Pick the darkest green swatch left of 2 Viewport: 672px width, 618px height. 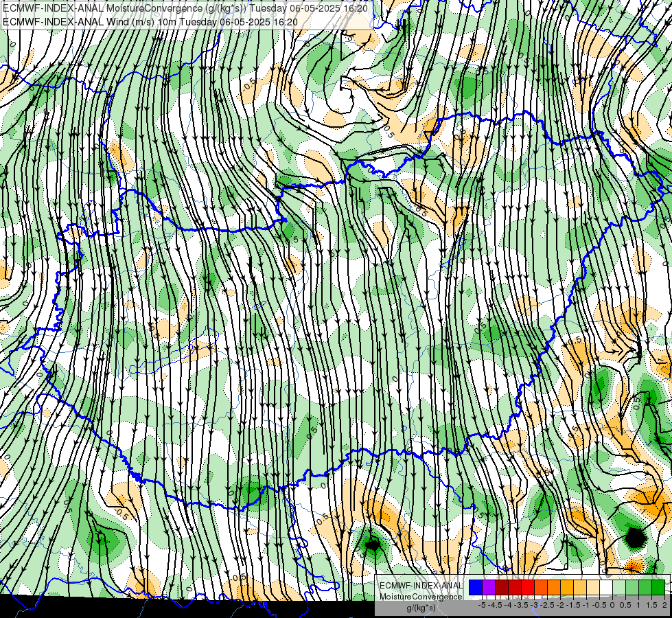pyautogui.click(x=658, y=588)
